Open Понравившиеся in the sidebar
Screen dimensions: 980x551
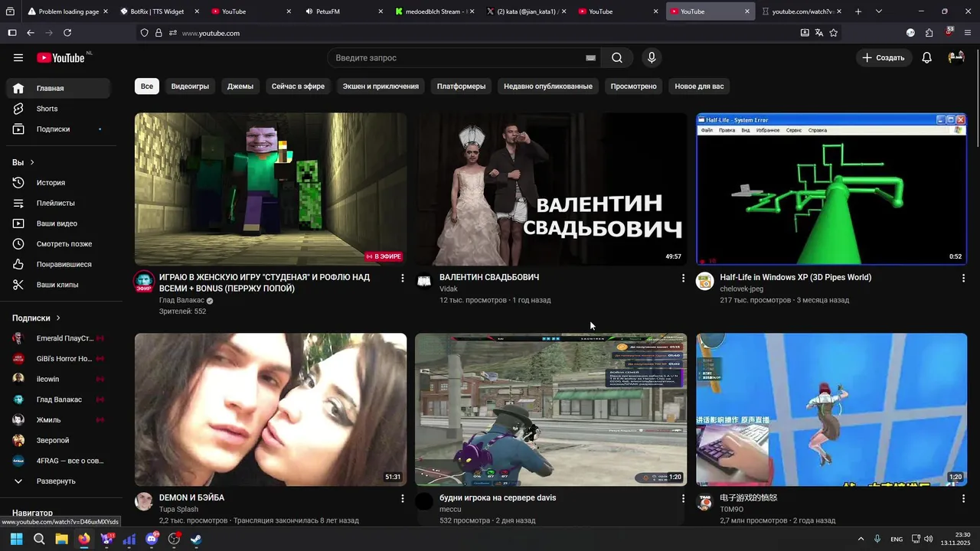[59, 264]
